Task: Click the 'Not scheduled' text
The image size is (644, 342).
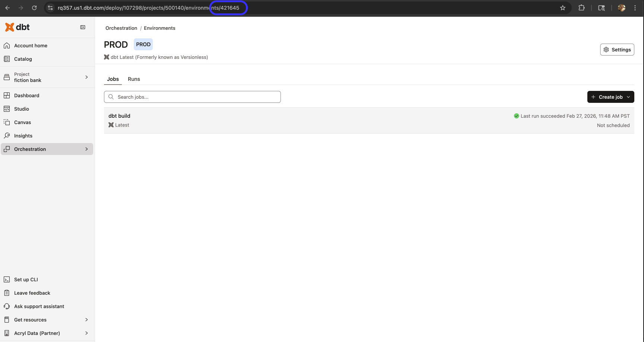Action: point(613,125)
